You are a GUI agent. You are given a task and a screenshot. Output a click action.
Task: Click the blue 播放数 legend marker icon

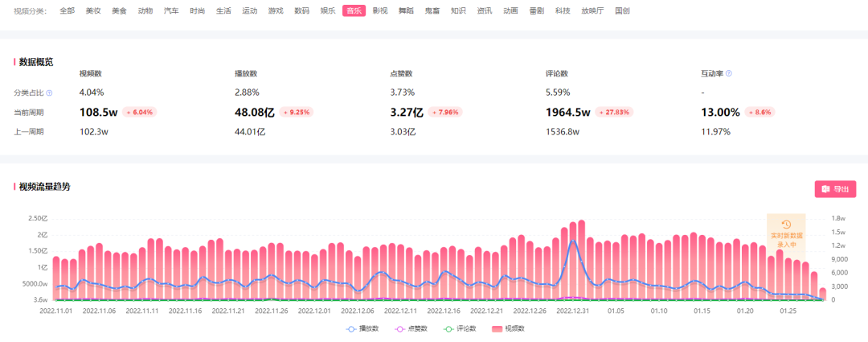(352, 328)
